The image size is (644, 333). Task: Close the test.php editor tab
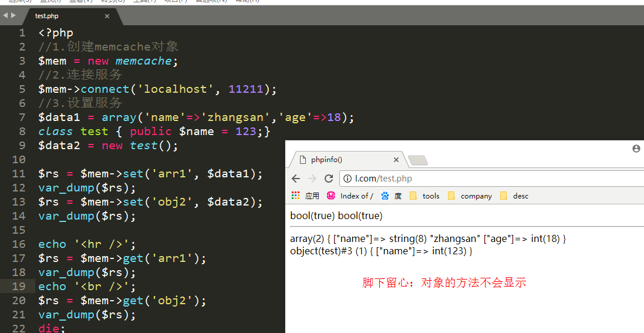[x=107, y=16]
